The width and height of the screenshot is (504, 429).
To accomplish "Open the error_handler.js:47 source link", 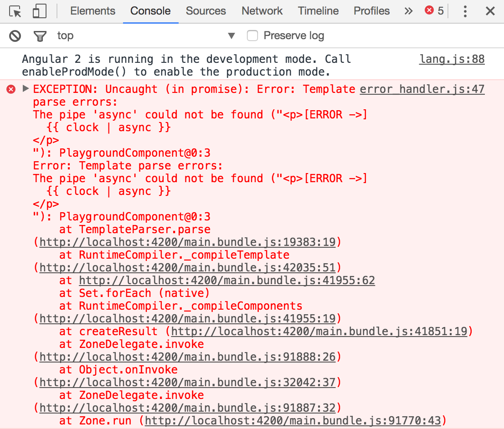I will 422,89.
